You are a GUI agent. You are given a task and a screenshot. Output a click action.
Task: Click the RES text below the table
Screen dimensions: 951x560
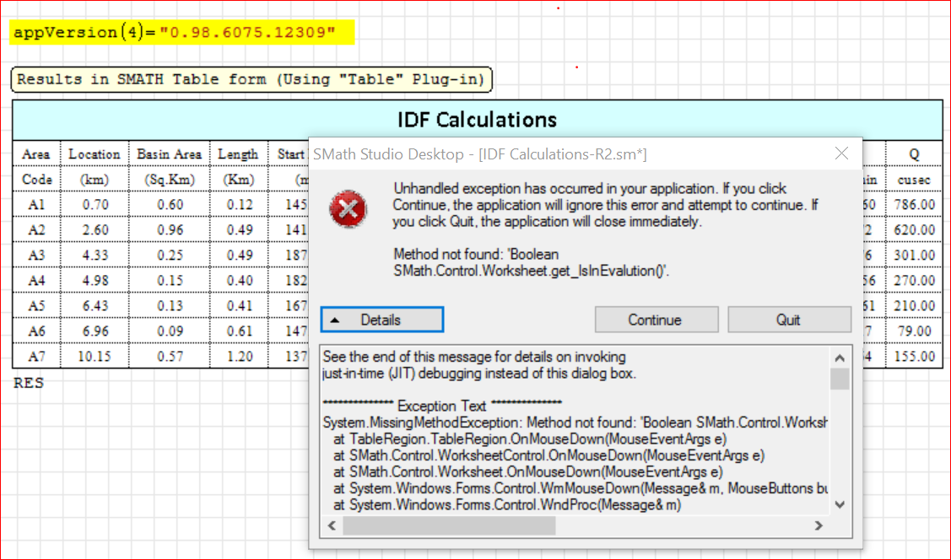(x=29, y=384)
